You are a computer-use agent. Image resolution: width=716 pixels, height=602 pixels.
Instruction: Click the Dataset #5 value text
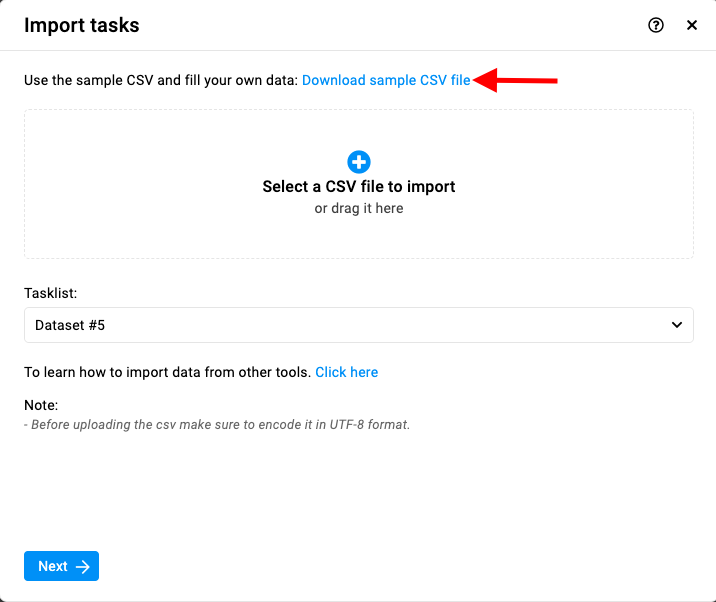tap(70, 325)
